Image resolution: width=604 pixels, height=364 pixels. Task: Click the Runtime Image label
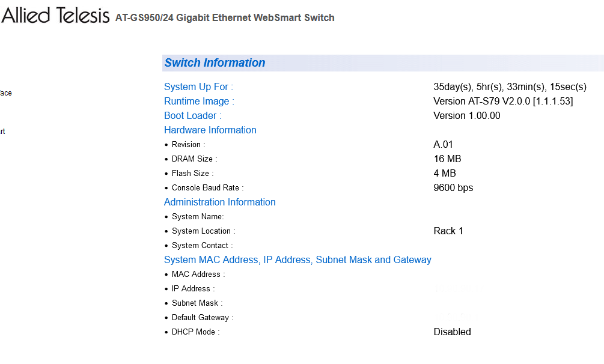point(199,102)
